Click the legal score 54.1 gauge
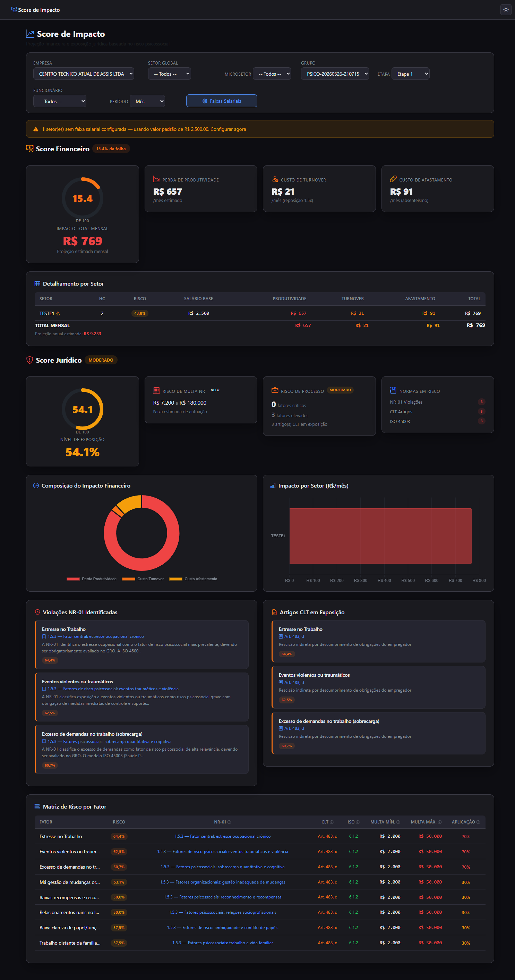 click(x=83, y=409)
